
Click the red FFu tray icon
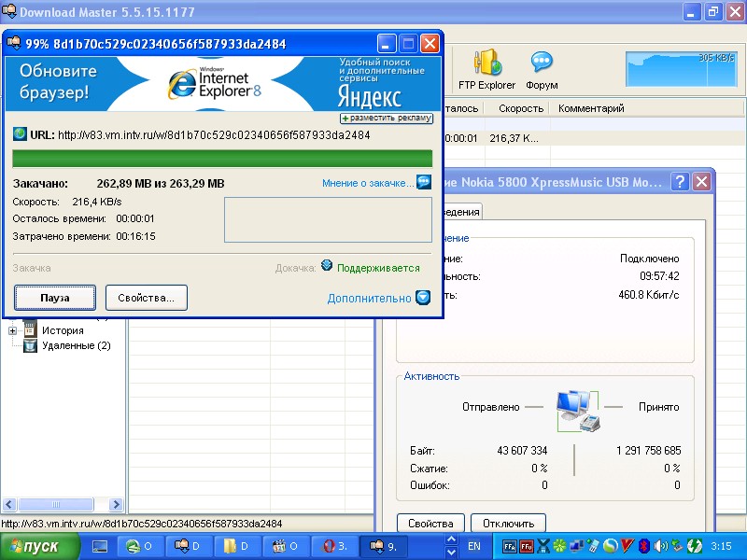[x=526, y=546]
